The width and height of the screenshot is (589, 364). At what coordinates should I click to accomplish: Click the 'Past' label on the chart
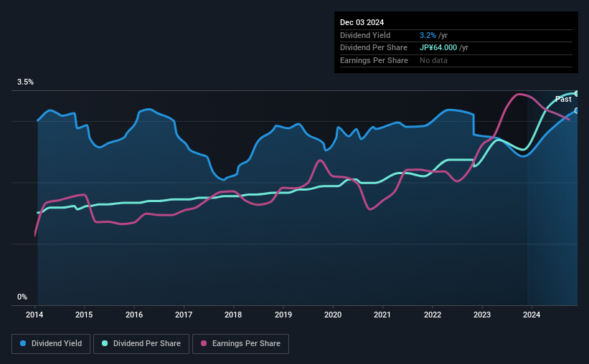tap(563, 99)
